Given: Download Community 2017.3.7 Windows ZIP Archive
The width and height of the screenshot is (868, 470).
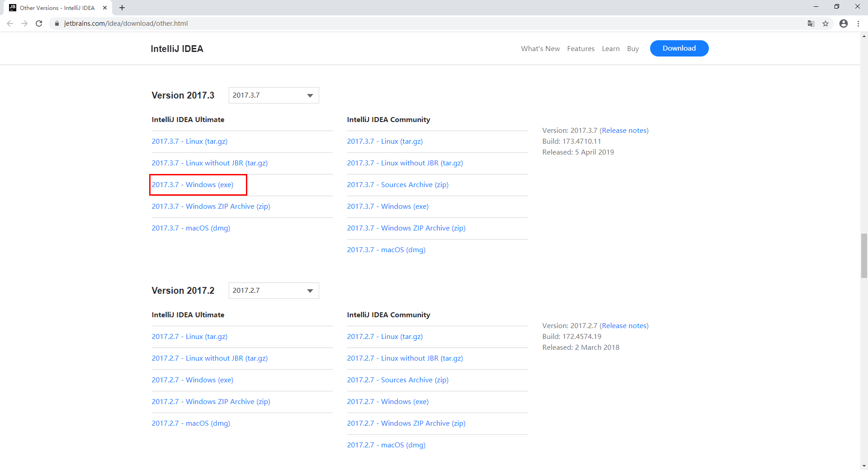Looking at the screenshot, I should coord(406,228).
